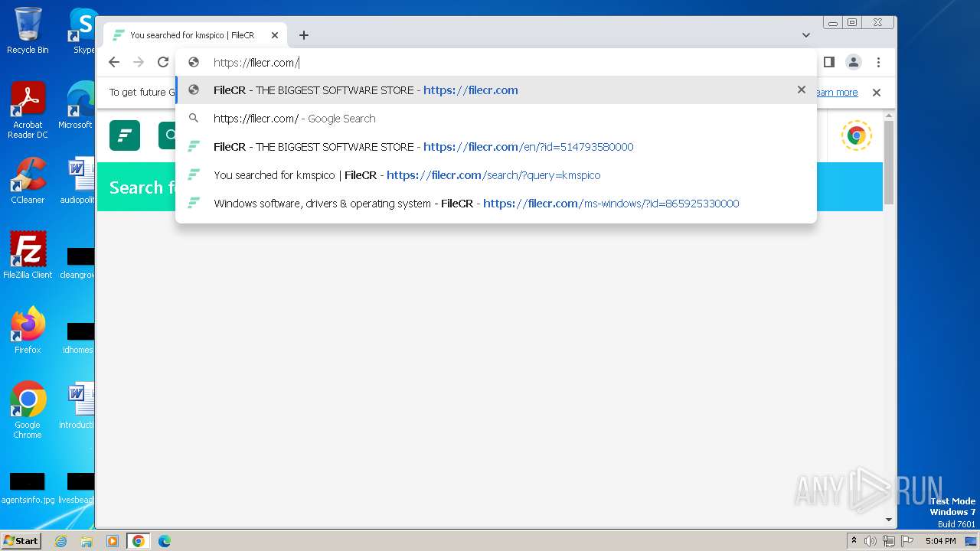Image resolution: width=980 pixels, height=551 pixels.
Task: Remove the first suggestion with its X button
Action: (x=801, y=90)
